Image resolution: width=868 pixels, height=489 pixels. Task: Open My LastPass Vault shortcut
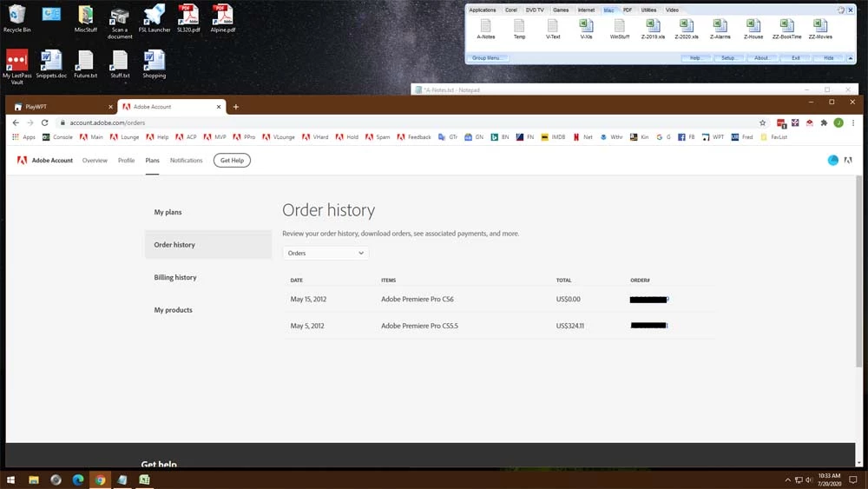(16, 67)
